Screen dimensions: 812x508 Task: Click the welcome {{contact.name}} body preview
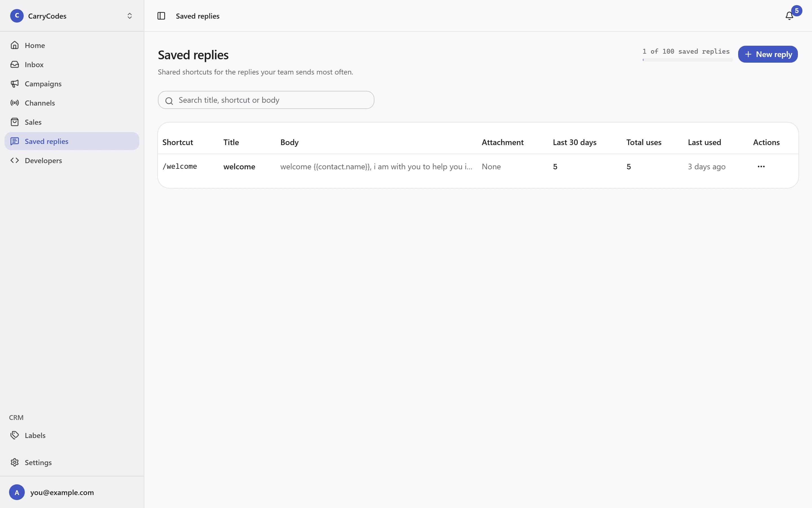point(376,166)
